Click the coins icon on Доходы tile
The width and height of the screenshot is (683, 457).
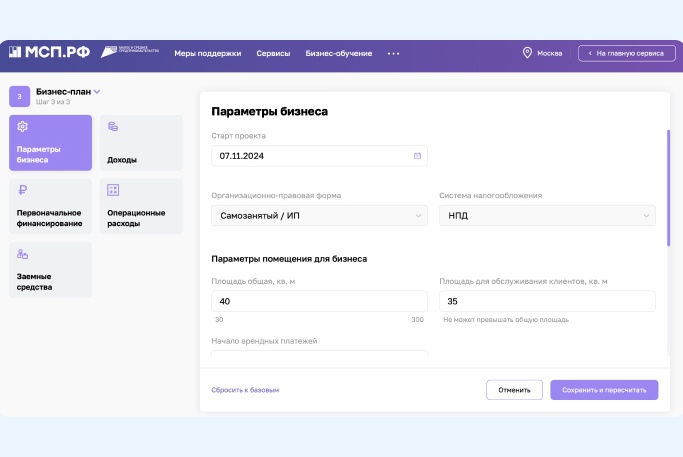(113, 127)
